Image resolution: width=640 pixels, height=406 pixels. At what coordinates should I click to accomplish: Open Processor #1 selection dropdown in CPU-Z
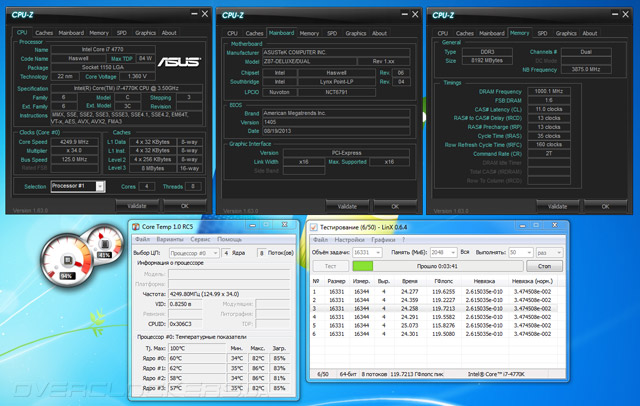[x=100, y=186]
